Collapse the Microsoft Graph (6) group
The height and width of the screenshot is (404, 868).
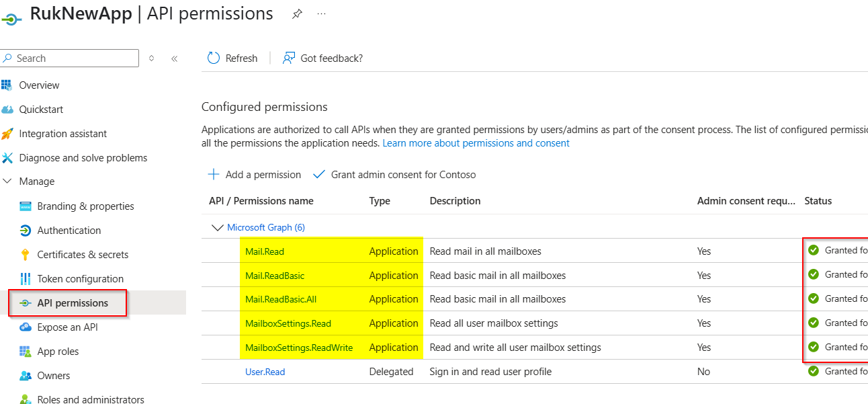tap(217, 228)
